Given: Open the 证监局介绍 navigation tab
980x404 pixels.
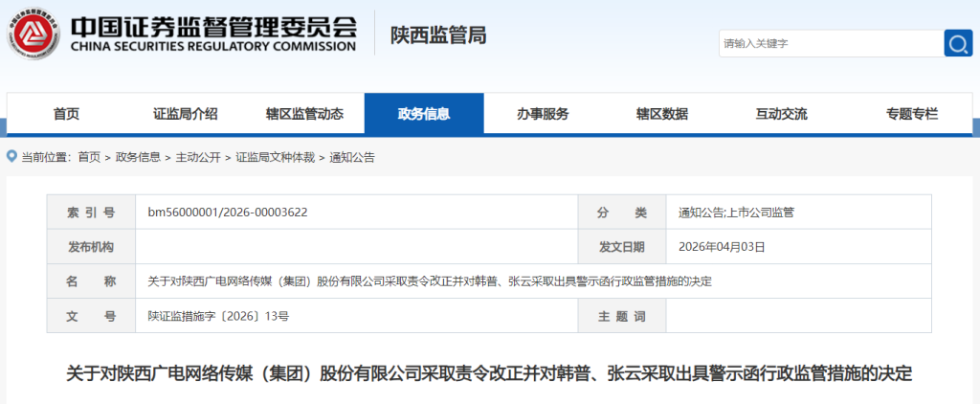Looking at the screenshot, I should coord(186,114).
